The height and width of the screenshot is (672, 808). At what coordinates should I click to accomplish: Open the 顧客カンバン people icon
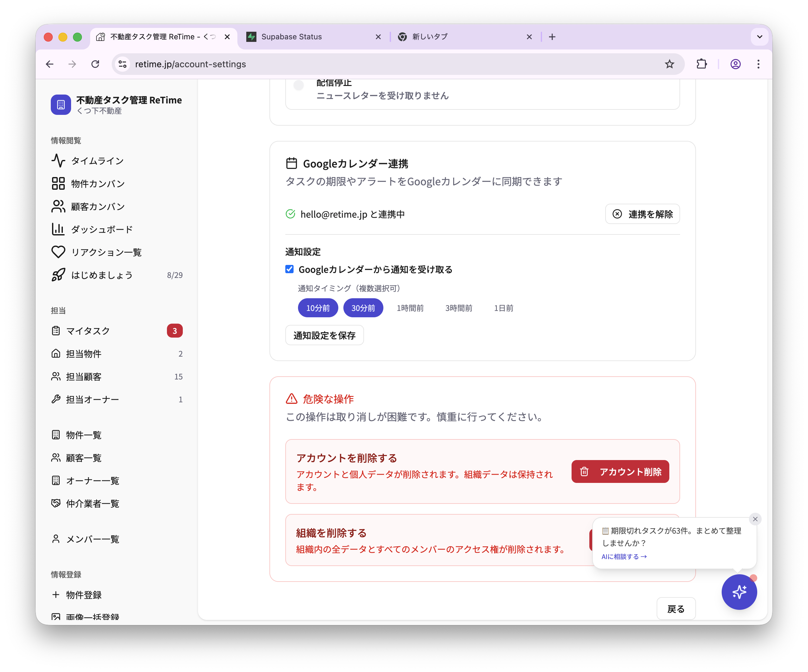coord(58,206)
